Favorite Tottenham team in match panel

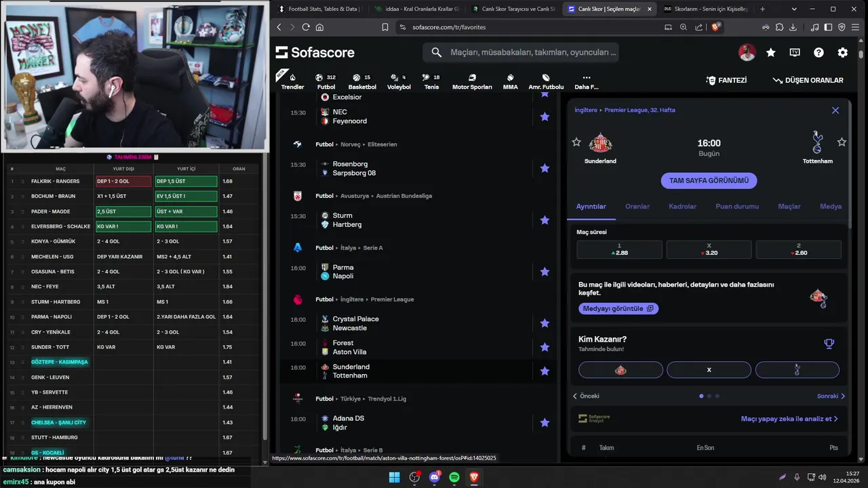pos(842,142)
